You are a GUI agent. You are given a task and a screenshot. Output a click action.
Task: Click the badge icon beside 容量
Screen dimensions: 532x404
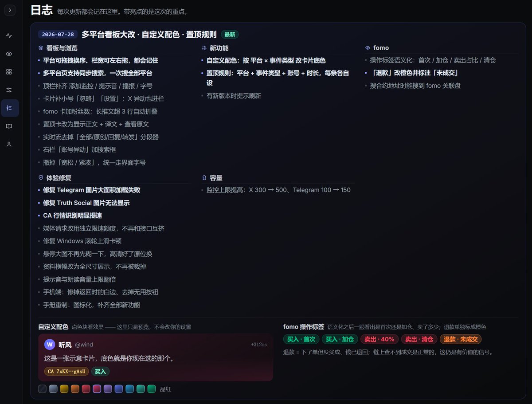click(x=204, y=177)
